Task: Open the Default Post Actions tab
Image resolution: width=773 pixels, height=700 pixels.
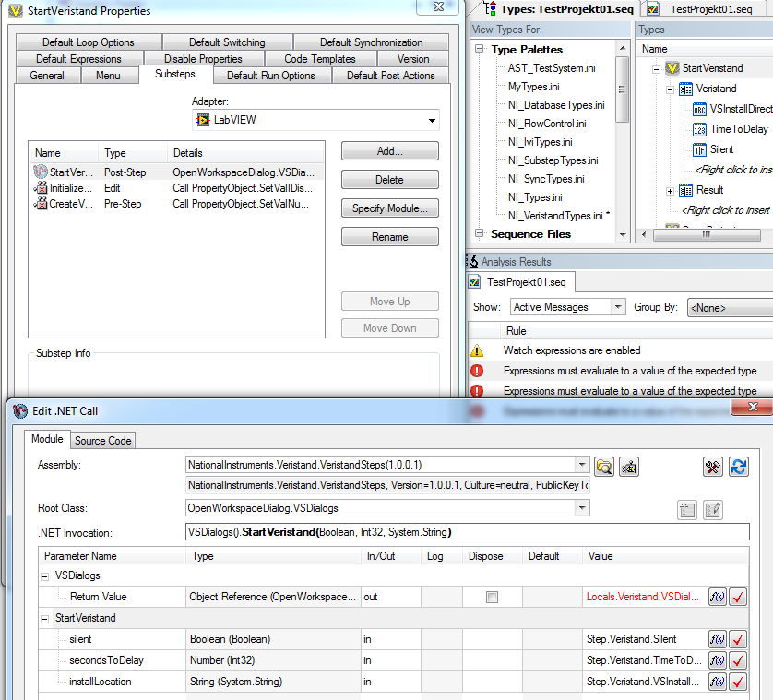Action: (390, 76)
